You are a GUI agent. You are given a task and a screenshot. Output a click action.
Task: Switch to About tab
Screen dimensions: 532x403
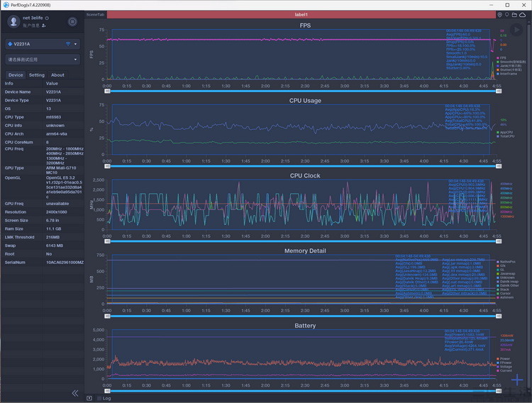coord(57,75)
